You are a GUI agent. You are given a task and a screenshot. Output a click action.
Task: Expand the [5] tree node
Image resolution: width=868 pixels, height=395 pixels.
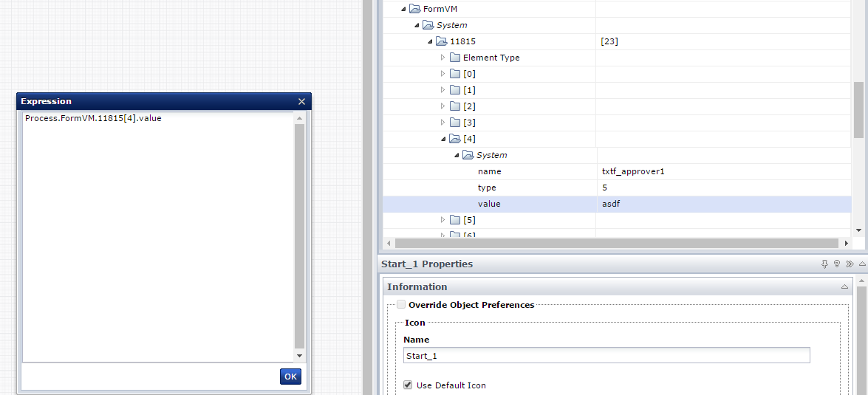click(x=442, y=220)
